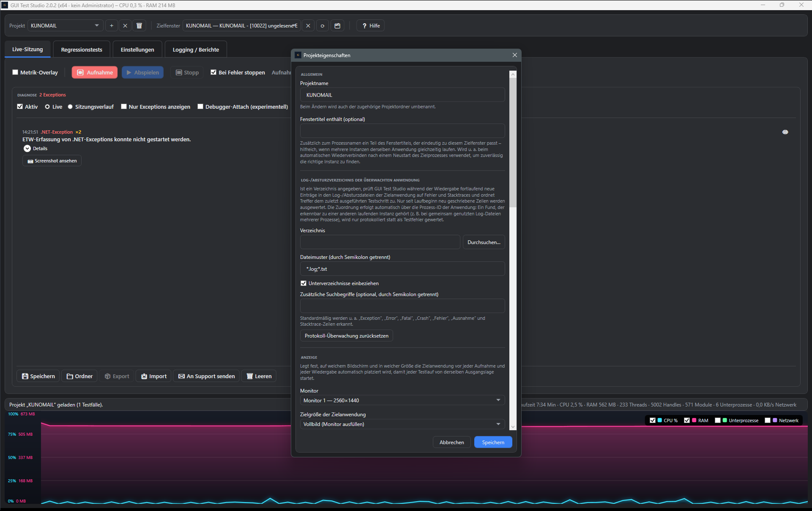
Task: Toggle Debugger-Attach (experimentell) checkbox
Action: pyautogui.click(x=200, y=107)
